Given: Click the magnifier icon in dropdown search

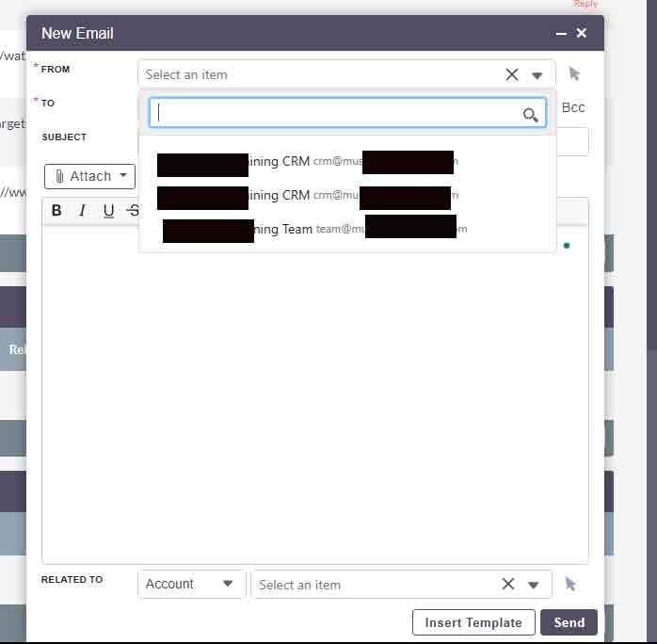Looking at the screenshot, I should click(531, 115).
